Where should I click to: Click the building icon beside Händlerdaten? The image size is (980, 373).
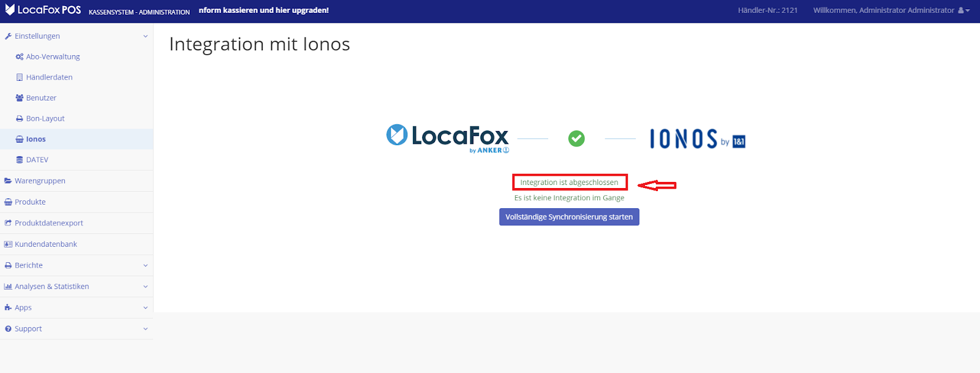(20, 77)
